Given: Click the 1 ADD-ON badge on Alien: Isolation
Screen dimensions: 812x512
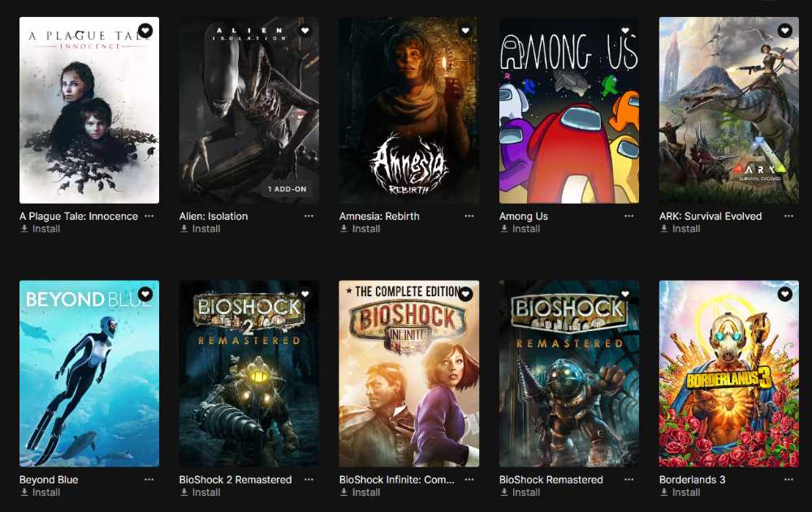Looking at the screenshot, I should [x=287, y=189].
